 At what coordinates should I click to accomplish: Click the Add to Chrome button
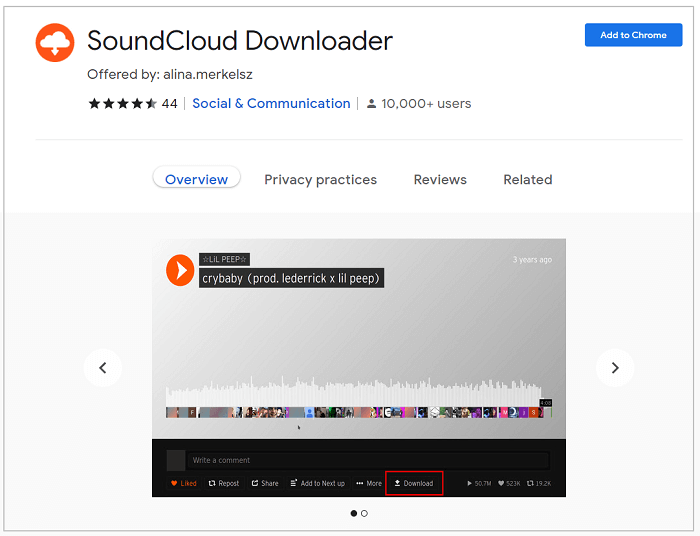click(x=633, y=35)
